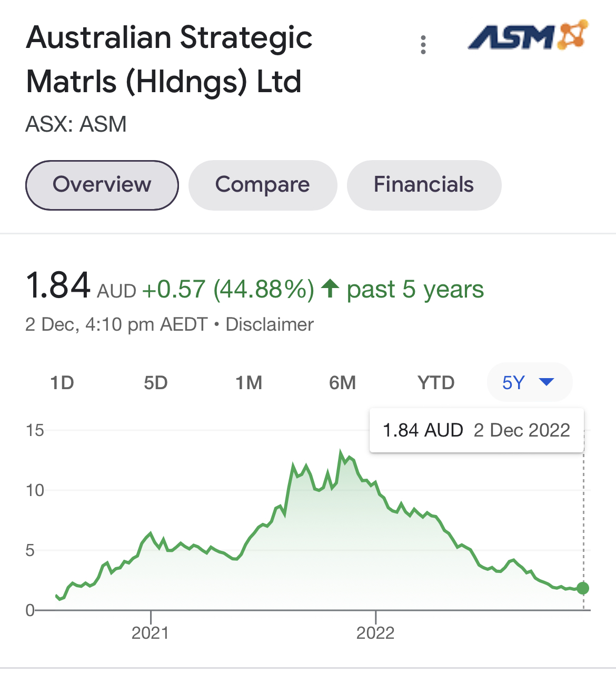Open the Financials tab
Screen dimensions: 616x683
[x=424, y=185]
